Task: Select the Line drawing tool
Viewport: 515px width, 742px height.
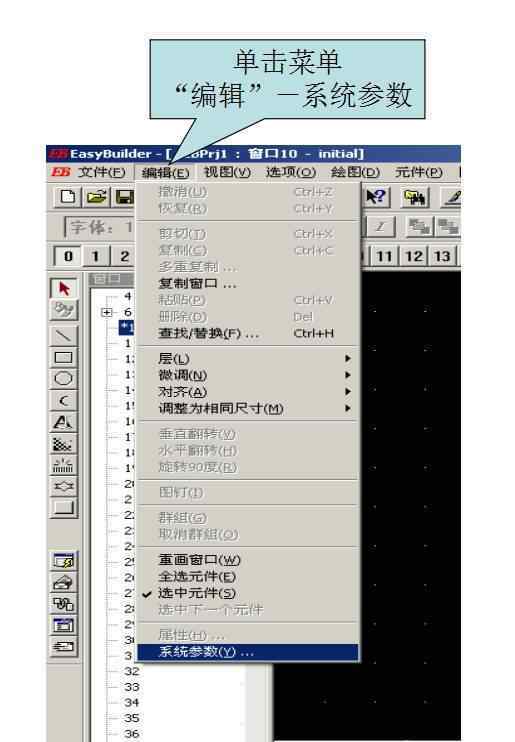Action: tap(64, 336)
